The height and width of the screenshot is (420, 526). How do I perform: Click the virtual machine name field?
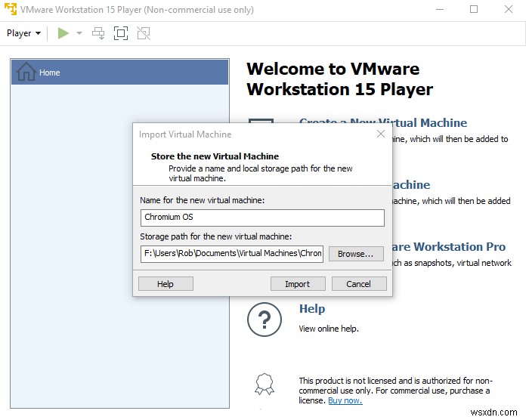tap(262, 218)
